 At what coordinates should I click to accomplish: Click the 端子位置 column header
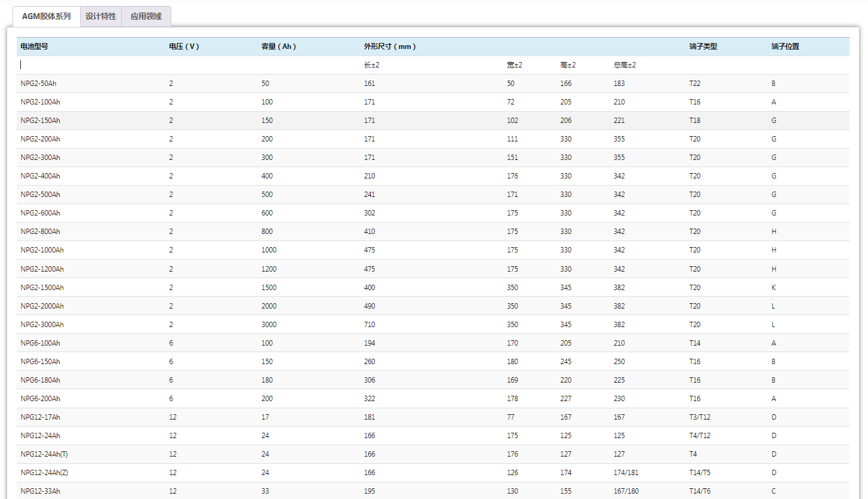tap(785, 47)
